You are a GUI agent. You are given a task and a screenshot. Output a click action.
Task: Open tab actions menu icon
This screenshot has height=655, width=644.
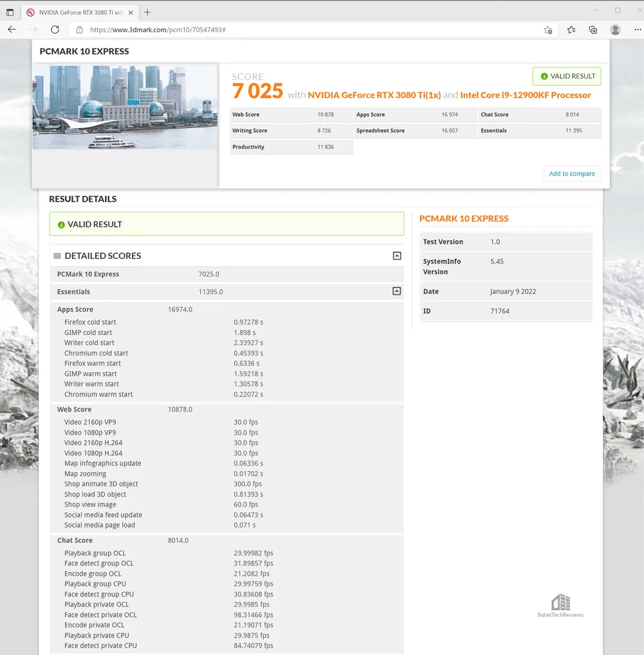[x=10, y=12]
